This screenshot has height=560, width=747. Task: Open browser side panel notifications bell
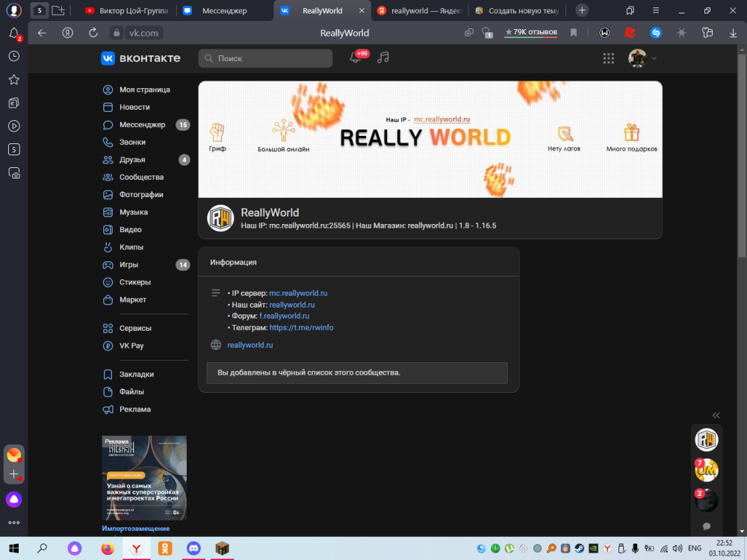[x=13, y=34]
